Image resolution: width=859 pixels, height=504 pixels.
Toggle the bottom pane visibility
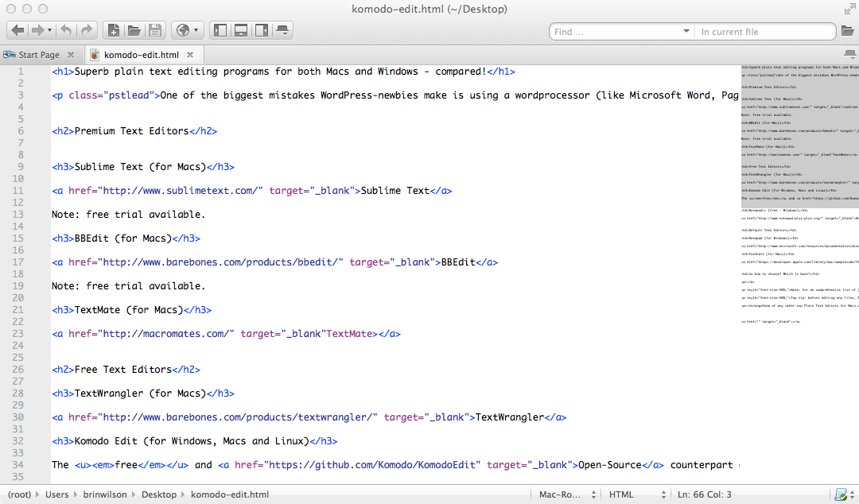tap(241, 30)
